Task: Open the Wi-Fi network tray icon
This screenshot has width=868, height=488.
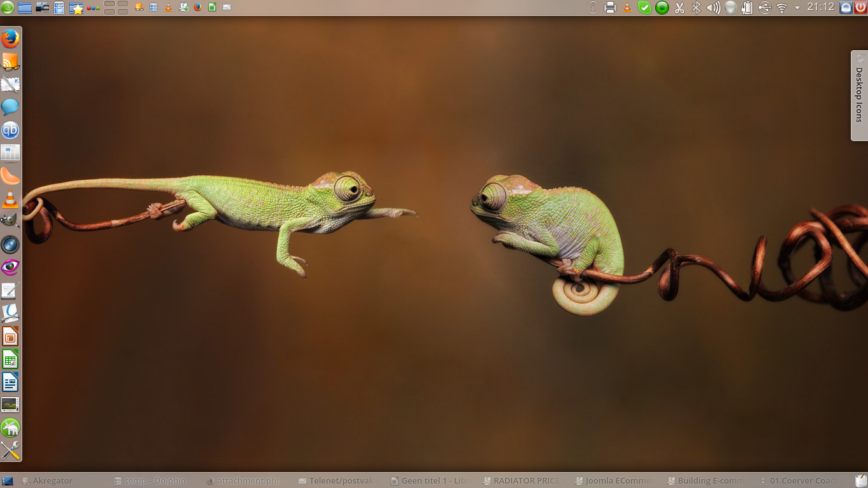Action: click(782, 8)
